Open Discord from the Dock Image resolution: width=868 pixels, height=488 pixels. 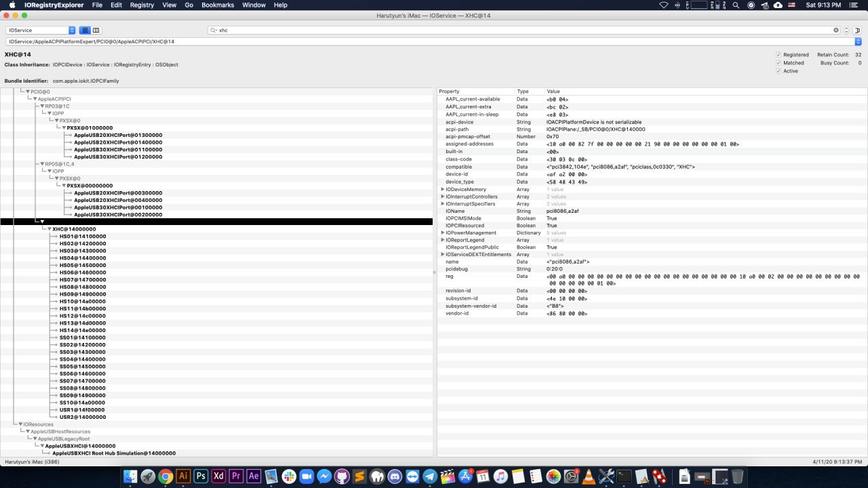click(x=395, y=476)
